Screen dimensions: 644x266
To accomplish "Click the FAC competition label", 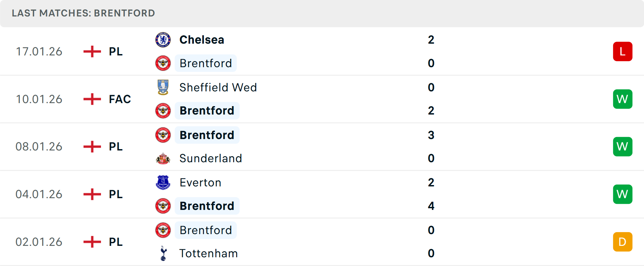I will click(120, 99).
